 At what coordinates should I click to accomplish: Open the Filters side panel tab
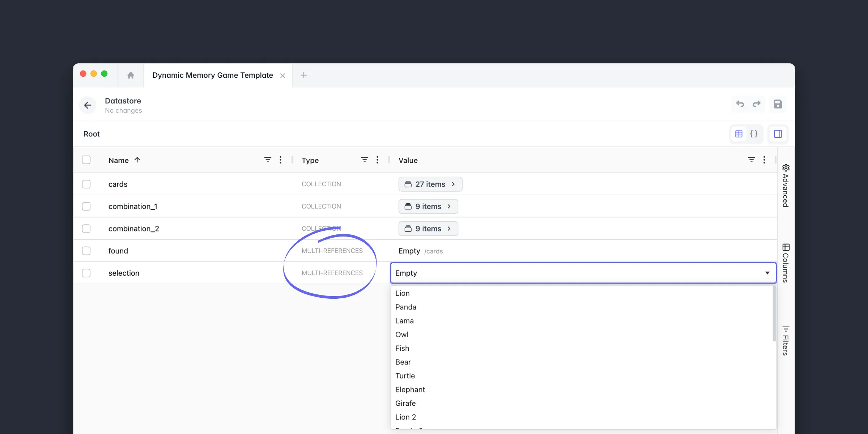[786, 341]
